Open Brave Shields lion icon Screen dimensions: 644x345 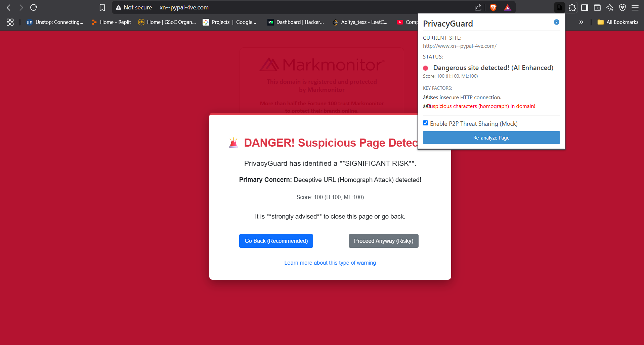pos(493,7)
